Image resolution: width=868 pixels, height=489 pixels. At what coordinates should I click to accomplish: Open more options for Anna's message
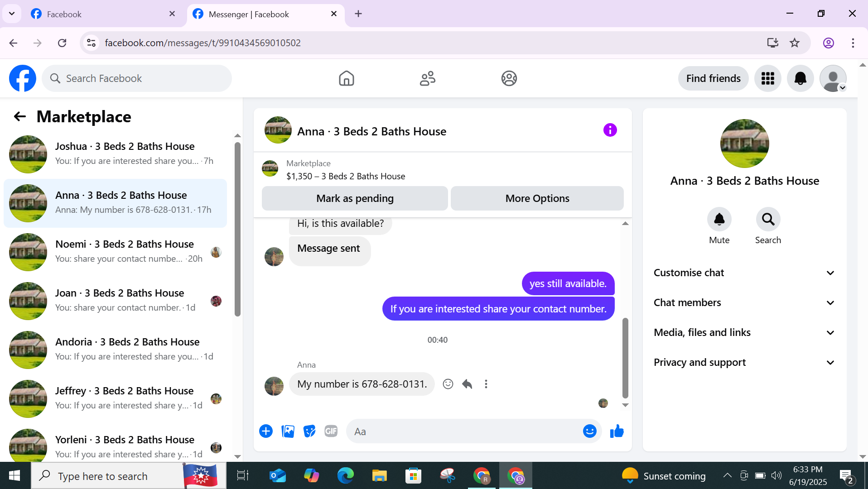(x=486, y=384)
